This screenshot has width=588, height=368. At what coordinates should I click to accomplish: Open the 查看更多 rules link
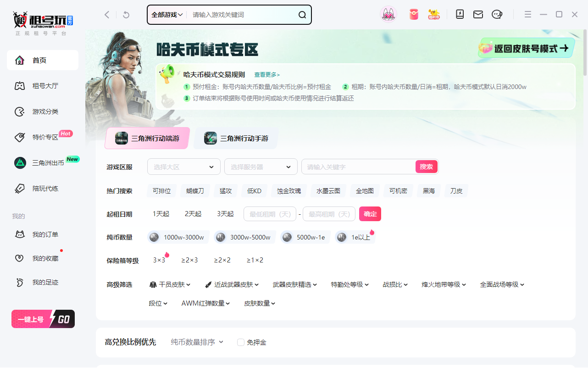coord(267,75)
